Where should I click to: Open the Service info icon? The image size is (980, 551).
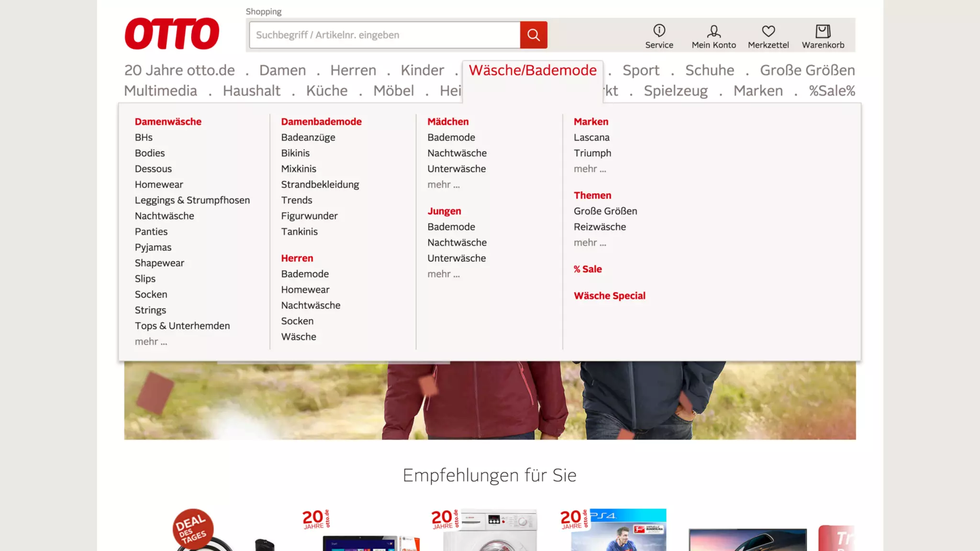click(659, 31)
